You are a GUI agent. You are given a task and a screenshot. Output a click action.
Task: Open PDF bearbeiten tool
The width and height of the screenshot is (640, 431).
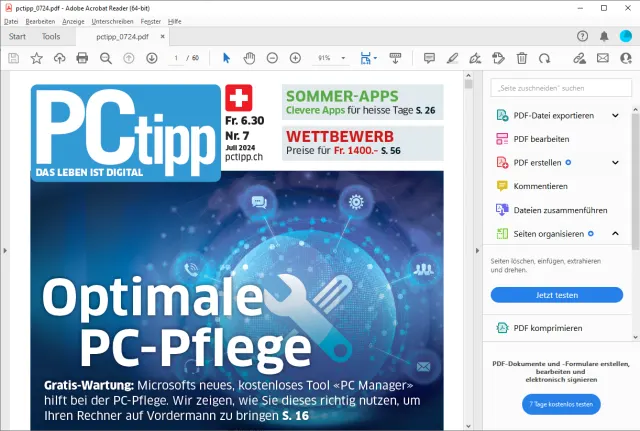point(541,139)
